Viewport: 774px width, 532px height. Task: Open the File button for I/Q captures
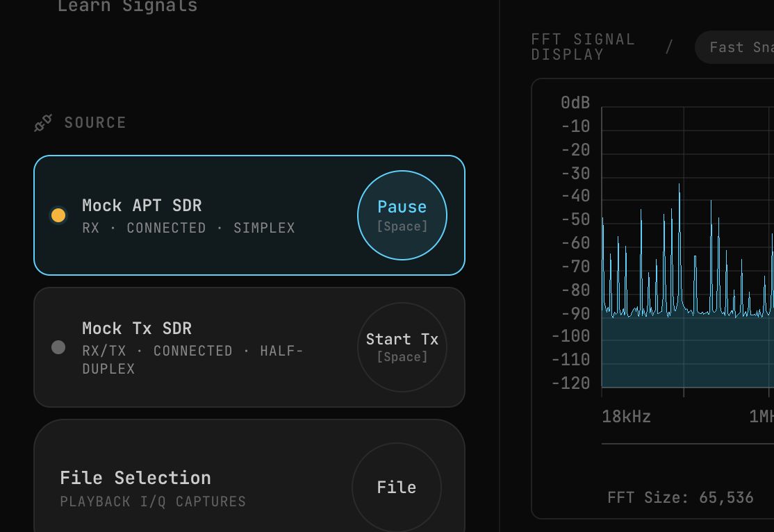396,487
